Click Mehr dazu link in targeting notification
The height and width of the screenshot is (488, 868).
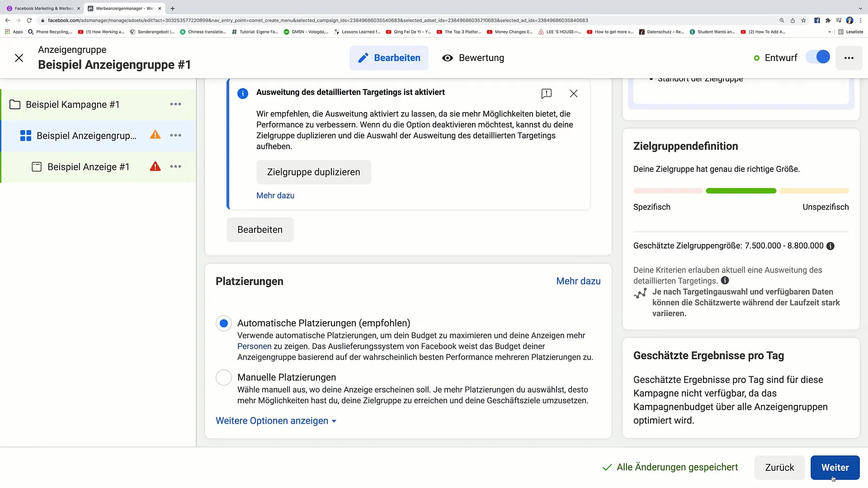point(275,196)
